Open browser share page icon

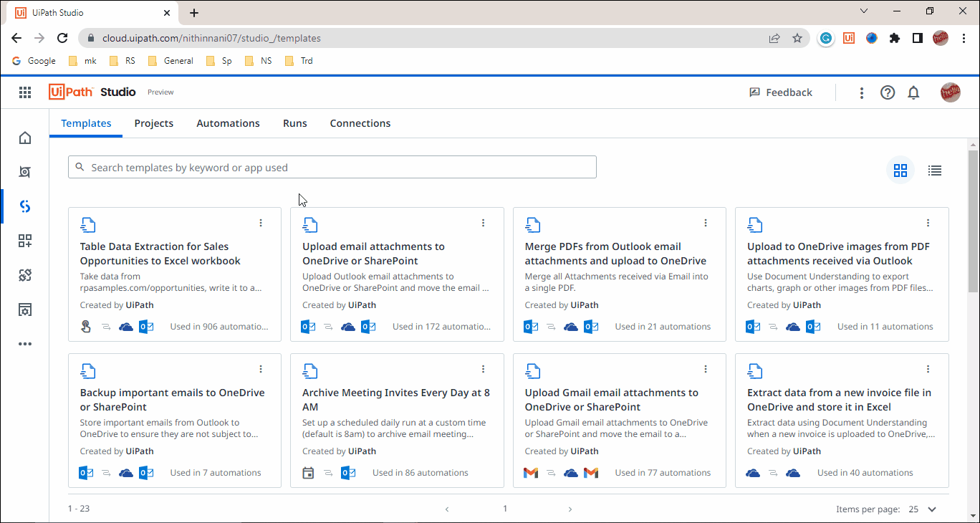click(x=774, y=38)
